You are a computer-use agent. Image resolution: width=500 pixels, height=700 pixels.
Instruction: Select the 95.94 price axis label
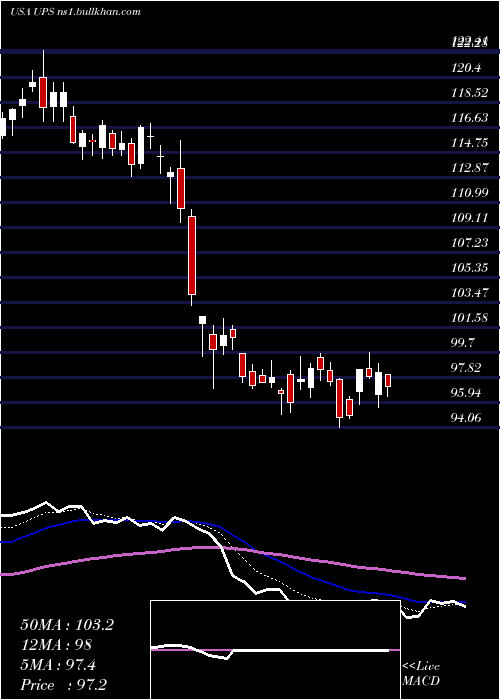pos(468,393)
